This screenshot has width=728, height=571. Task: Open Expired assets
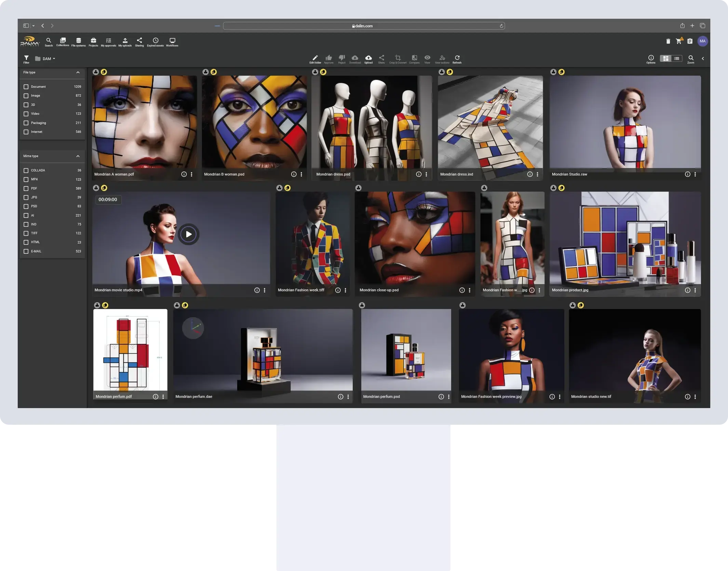point(156,41)
